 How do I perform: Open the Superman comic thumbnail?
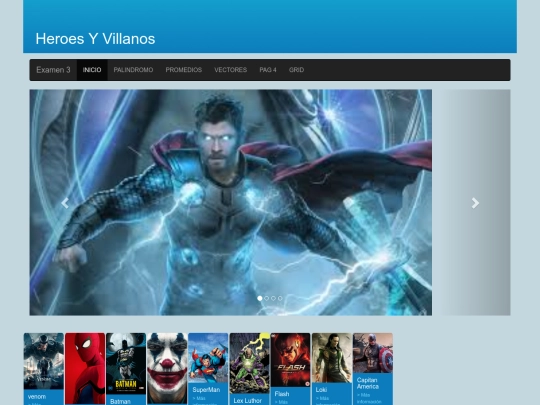coord(208,358)
